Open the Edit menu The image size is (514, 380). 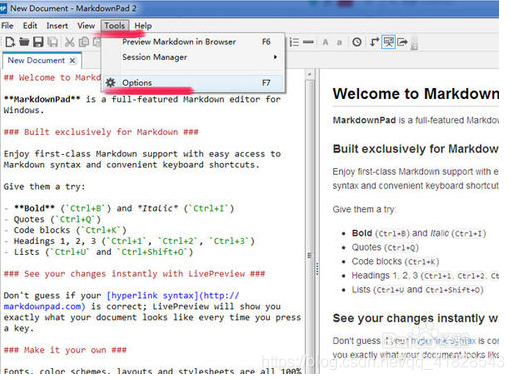coord(30,26)
